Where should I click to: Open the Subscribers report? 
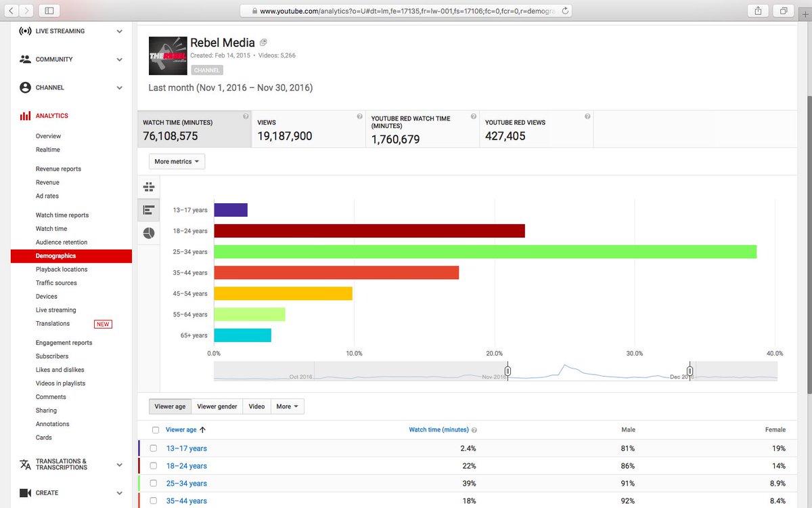[x=52, y=356]
